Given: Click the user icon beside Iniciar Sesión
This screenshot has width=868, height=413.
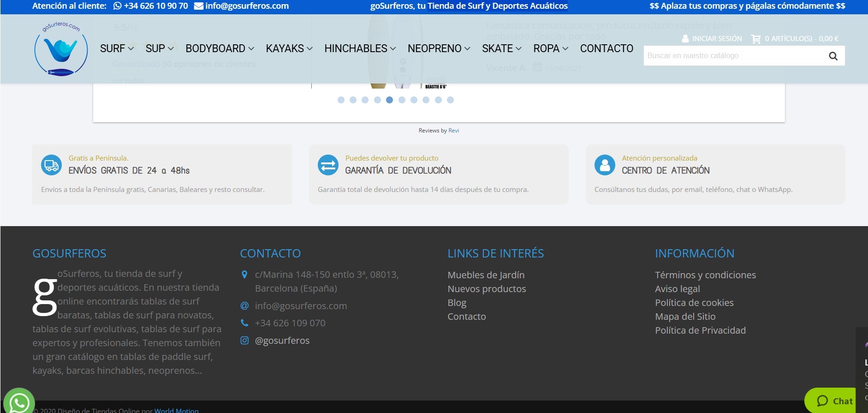Looking at the screenshot, I should coord(685,39).
